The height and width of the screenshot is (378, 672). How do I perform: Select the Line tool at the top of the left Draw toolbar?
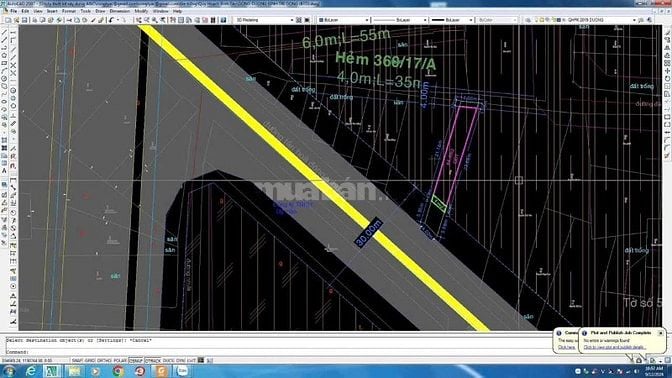point(4,32)
